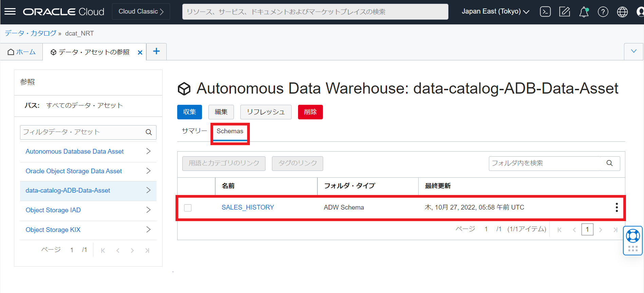Click the help question mark icon
Screen dimensions: 644x293
click(x=603, y=12)
